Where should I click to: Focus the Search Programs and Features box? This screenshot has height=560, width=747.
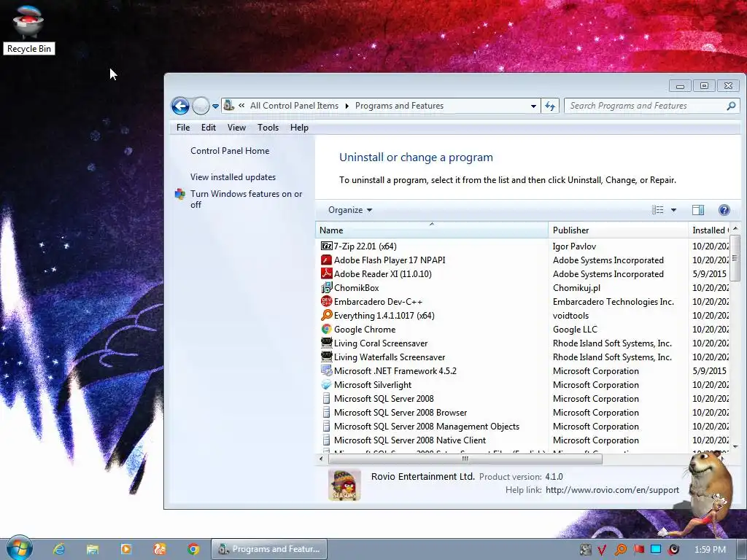tap(651, 106)
